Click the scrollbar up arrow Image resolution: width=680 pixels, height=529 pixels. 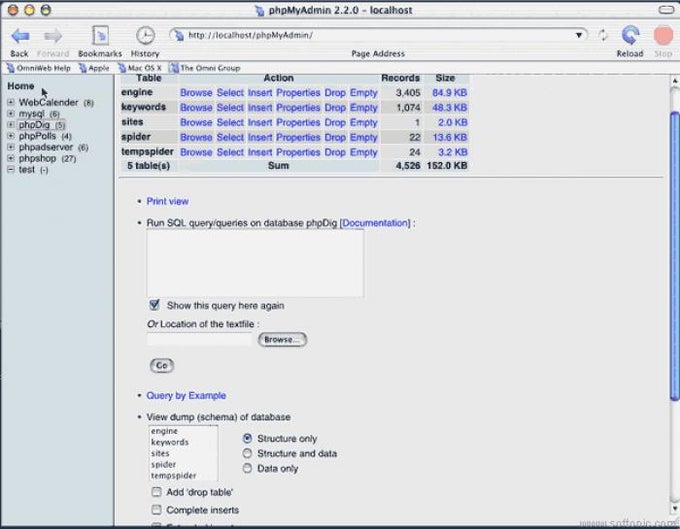[x=674, y=81]
